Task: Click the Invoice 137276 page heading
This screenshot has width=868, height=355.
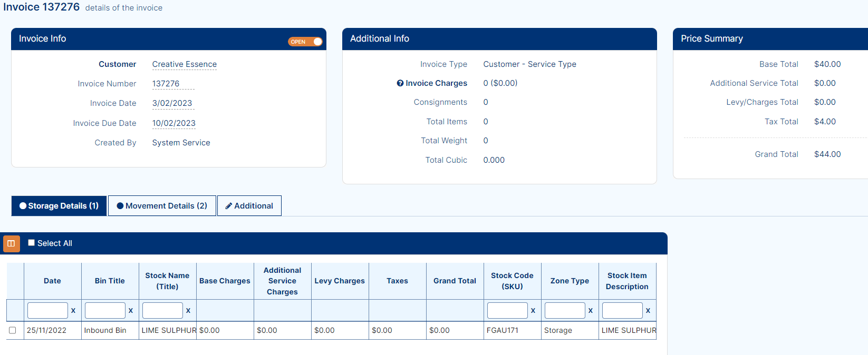Action: pos(42,7)
